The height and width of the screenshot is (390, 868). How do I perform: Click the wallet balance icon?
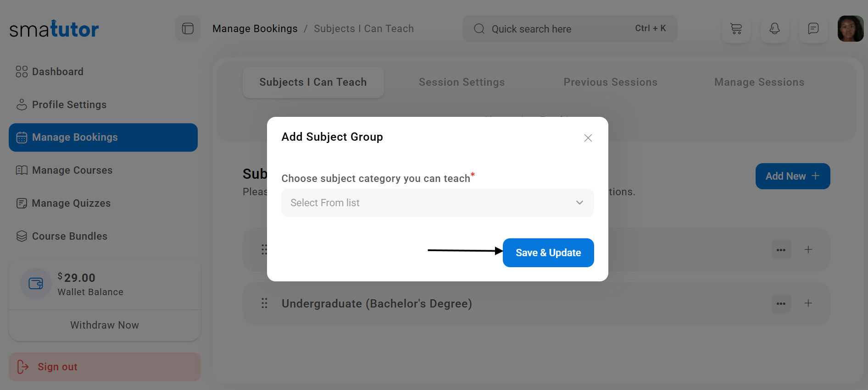(x=36, y=284)
